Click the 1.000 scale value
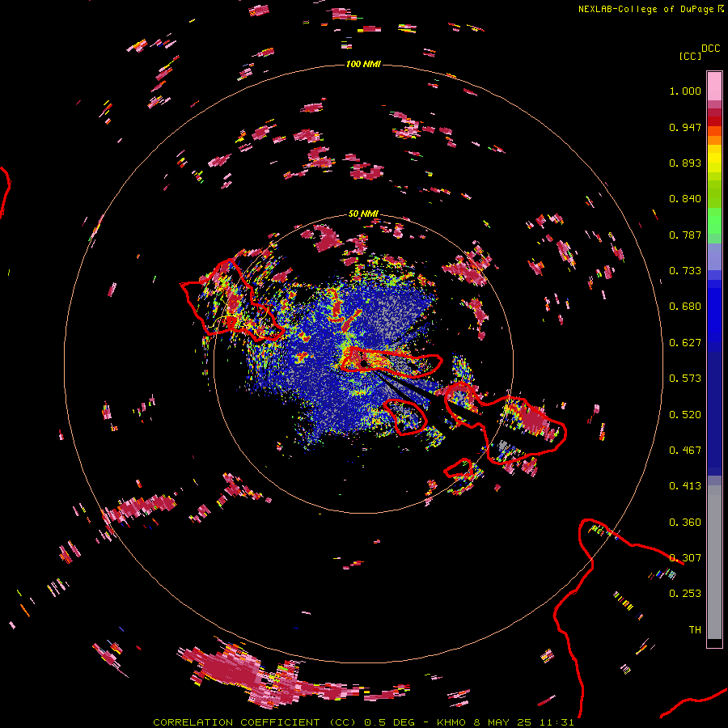 pyautogui.click(x=685, y=91)
